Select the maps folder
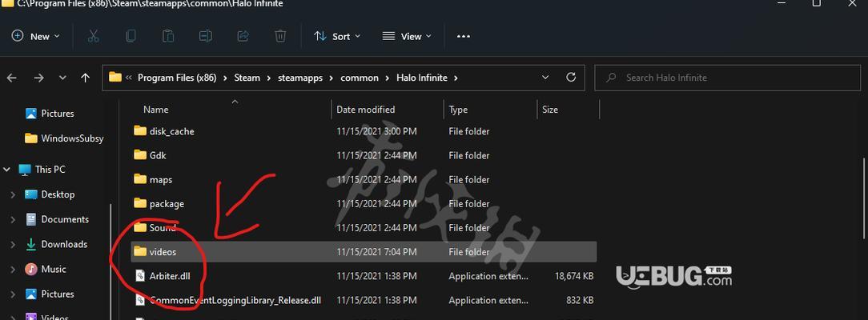This screenshot has width=868, height=320. click(x=160, y=180)
